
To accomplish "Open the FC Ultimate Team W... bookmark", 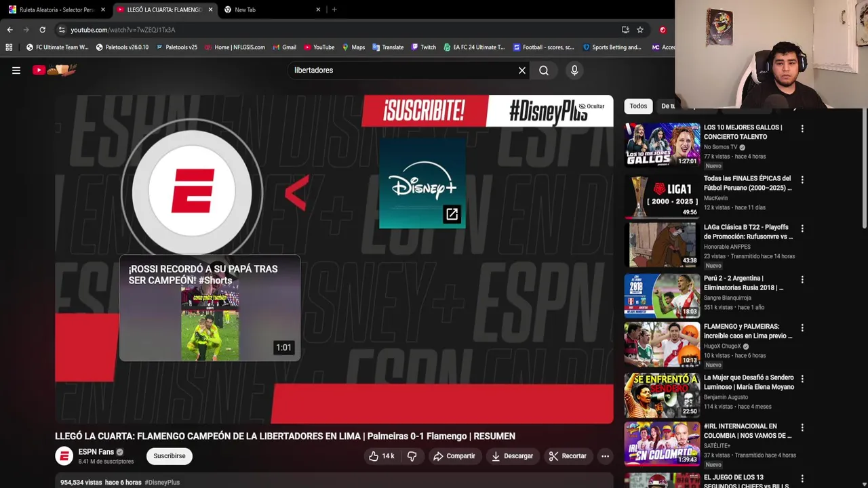I will point(57,47).
